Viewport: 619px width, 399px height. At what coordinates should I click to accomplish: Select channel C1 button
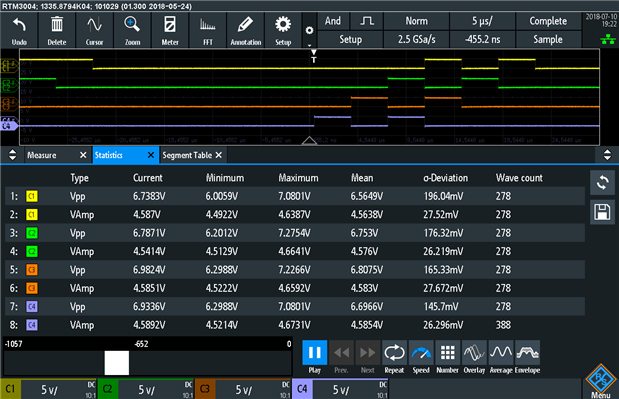coord(10,389)
